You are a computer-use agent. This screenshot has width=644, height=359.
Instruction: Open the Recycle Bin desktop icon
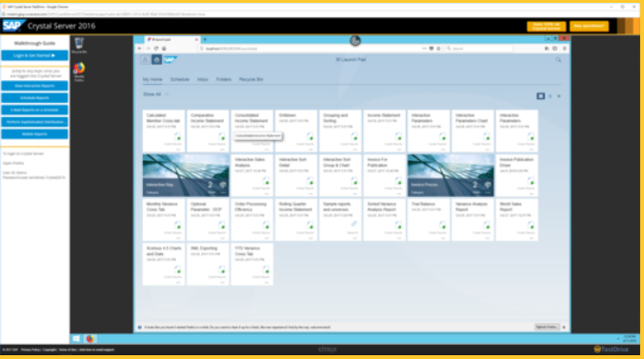[x=79, y=45]
